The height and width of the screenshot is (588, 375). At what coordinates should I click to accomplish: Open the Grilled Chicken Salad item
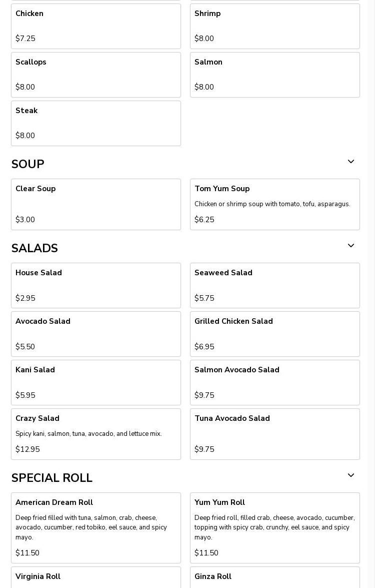pos(275,334)
